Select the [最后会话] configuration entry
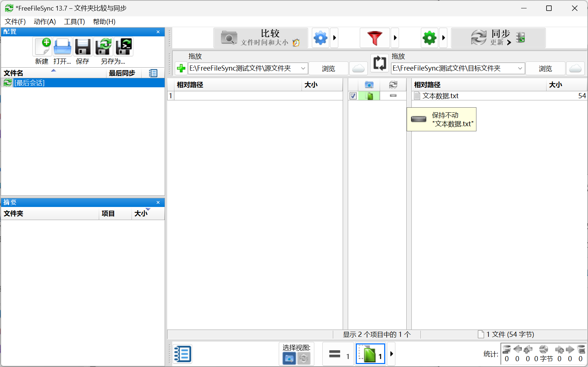 29,83
